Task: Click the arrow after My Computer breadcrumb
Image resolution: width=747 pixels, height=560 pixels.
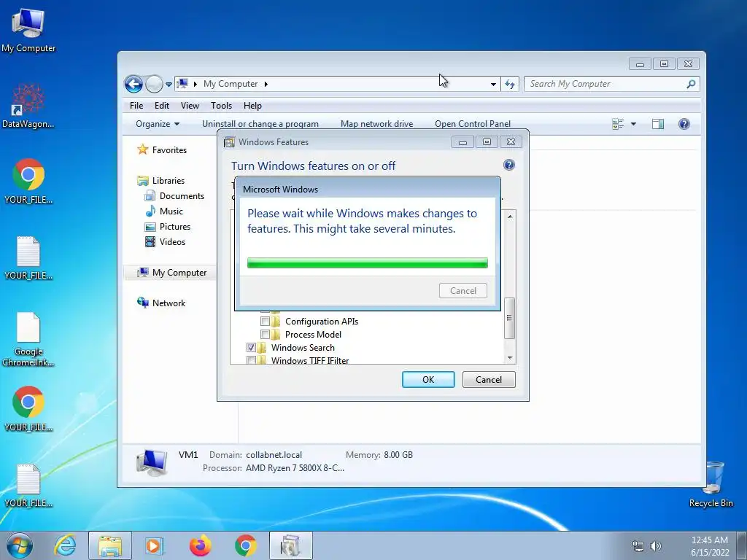Action: pyautogui.click(x=266, y=85)
